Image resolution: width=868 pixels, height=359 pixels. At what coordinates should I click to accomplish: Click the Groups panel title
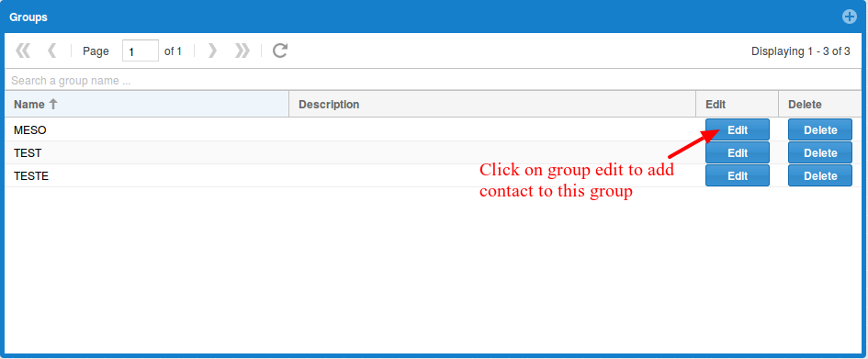coord(28,17)
